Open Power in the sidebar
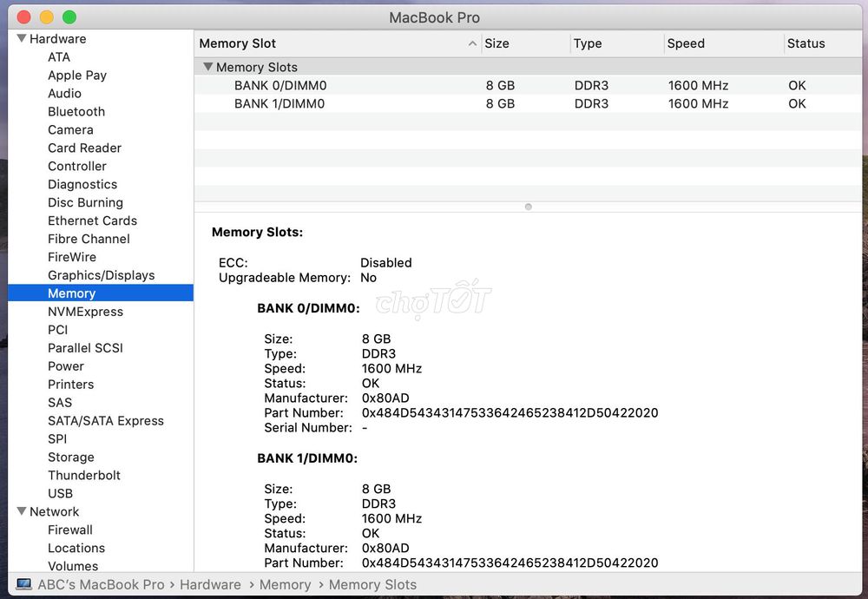Viewport: 868px width, 599px height. (x=66, y=366)
